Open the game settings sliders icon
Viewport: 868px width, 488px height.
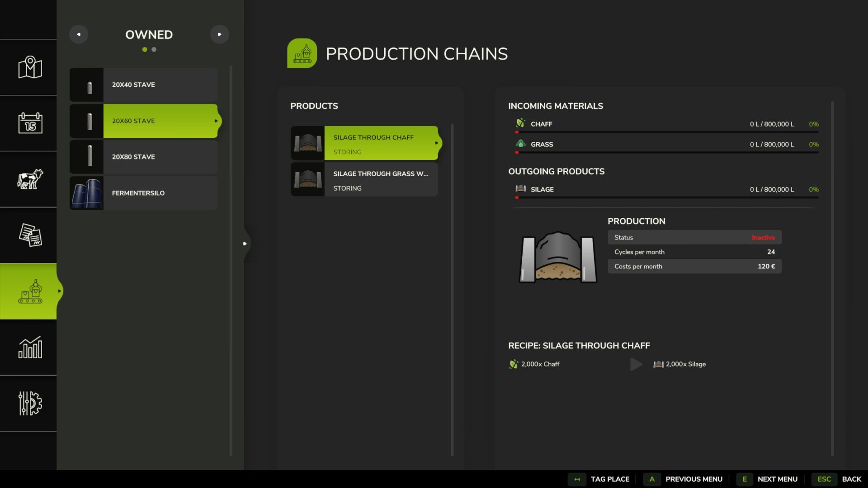point(30,403)
